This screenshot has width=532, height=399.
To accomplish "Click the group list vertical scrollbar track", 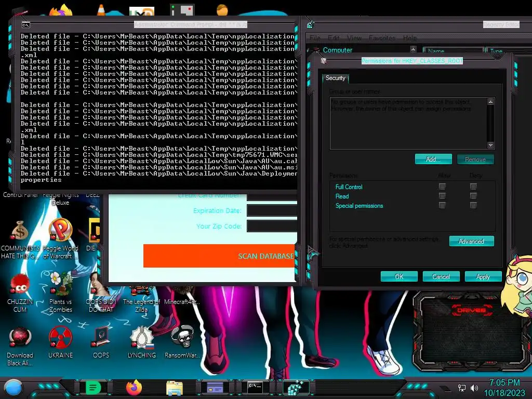I will point(490,124).
